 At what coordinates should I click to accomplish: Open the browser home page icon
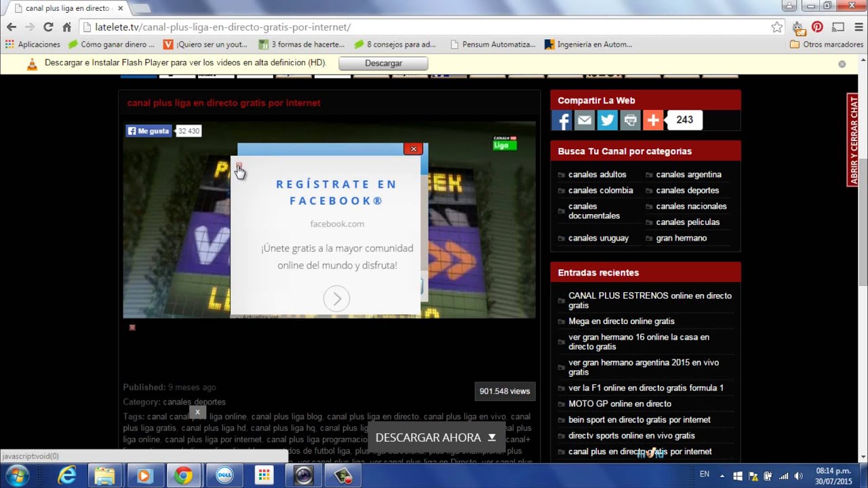pos(66,27)
